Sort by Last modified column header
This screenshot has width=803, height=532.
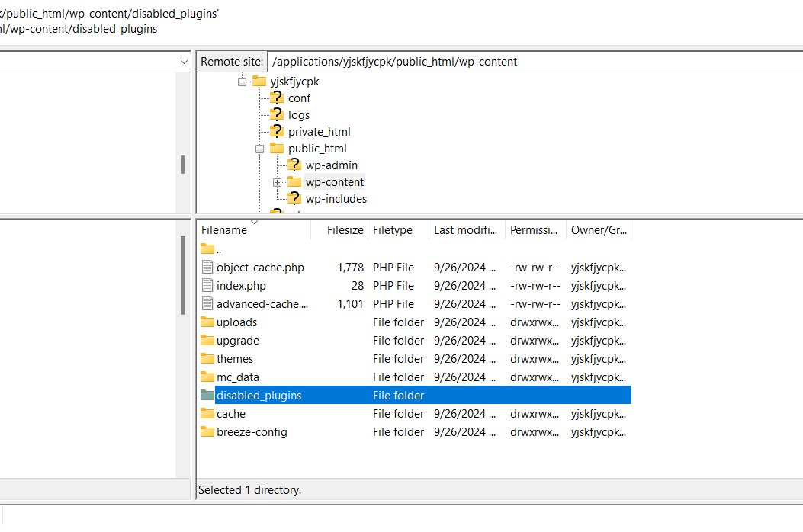[465, 230]
